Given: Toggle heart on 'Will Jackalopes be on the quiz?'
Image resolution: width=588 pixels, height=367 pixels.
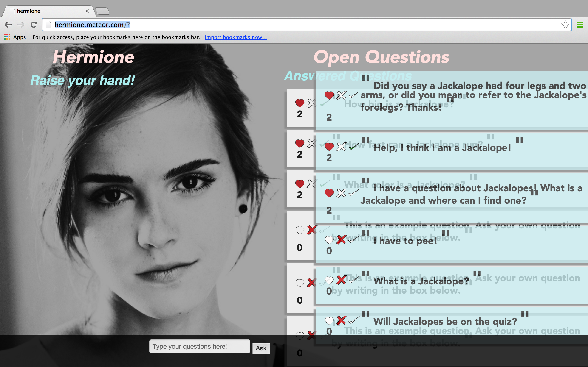Looking at the screenshot, I should (329, 321).
